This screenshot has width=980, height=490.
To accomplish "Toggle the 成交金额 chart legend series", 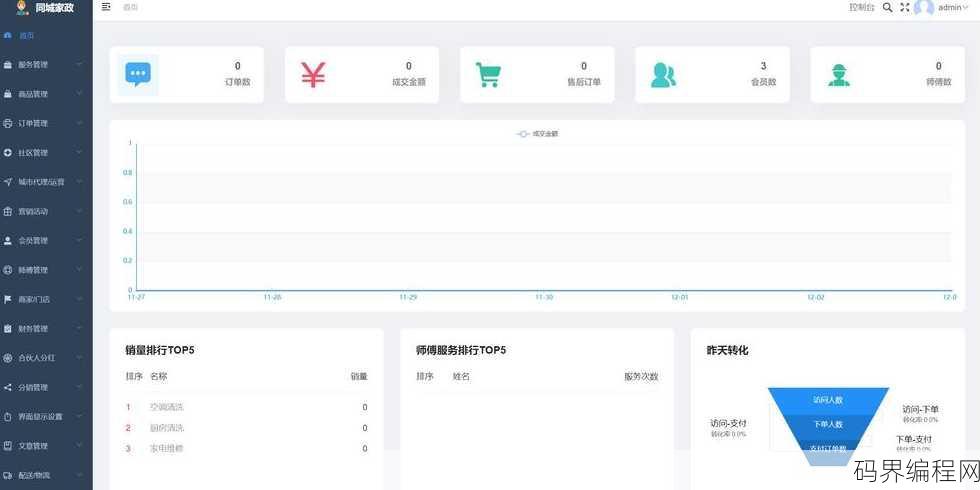I will click(538, 134).
